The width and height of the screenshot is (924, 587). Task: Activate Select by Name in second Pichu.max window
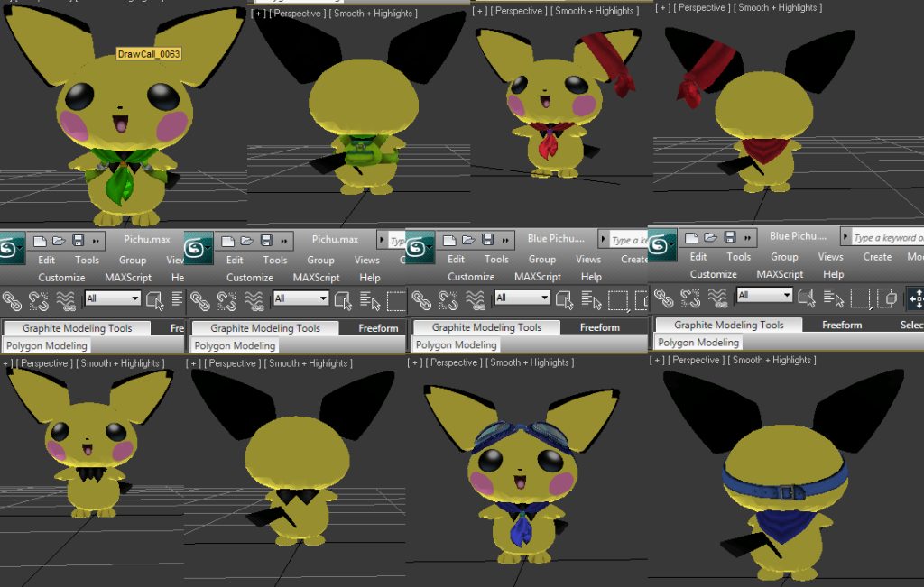click(x=369, y=301)
